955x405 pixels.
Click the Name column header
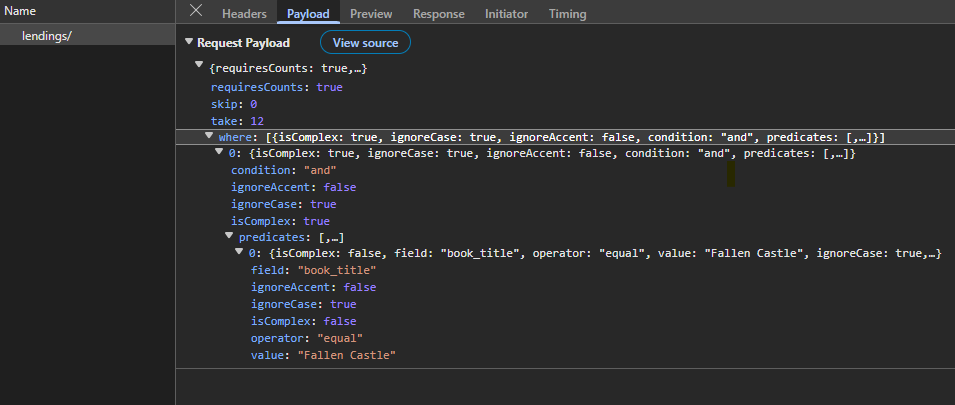click(88, 11)
